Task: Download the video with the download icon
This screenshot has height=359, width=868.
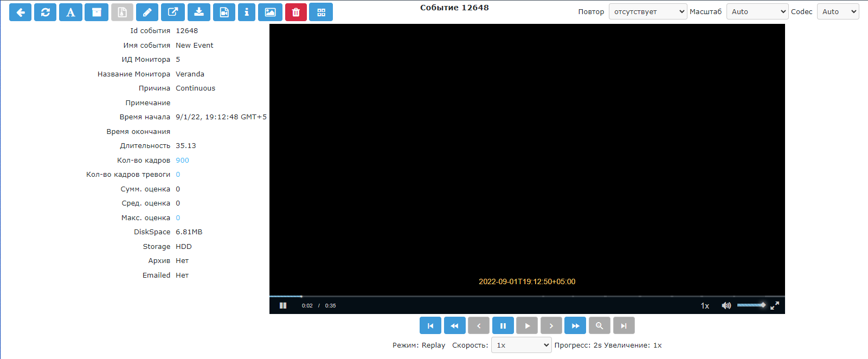Action: (x=199, y=12)
